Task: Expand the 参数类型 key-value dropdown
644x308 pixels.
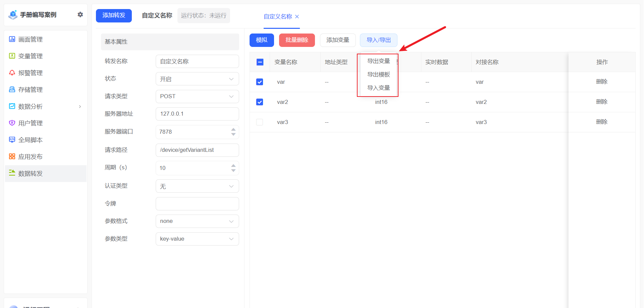Action: (x=197, y=239)
